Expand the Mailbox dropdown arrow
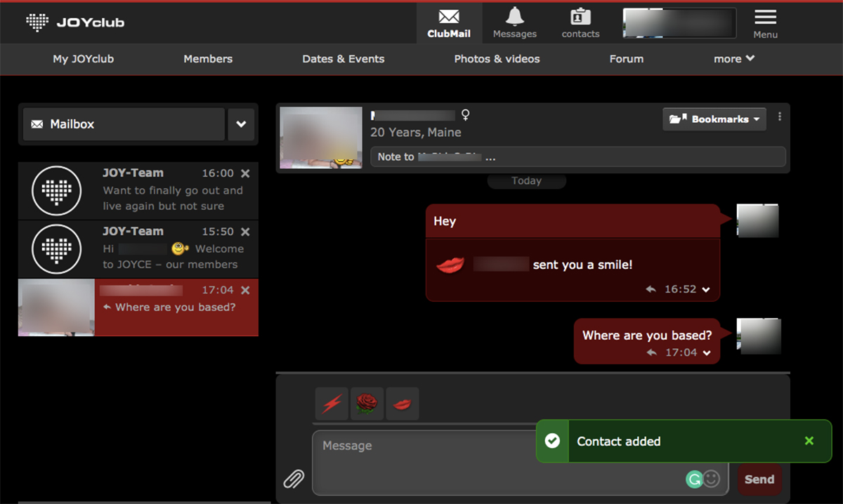This screenshot has height=504, width=843. click(241, 124)
